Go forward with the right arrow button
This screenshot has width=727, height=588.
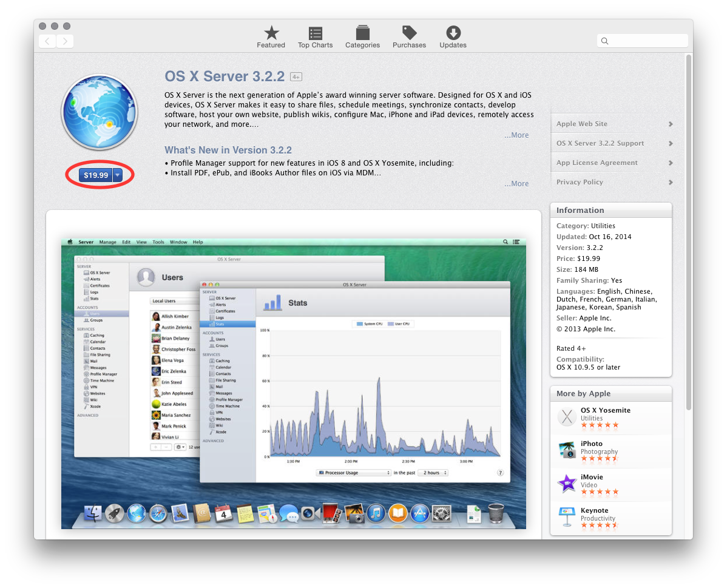tap(65, 41)
